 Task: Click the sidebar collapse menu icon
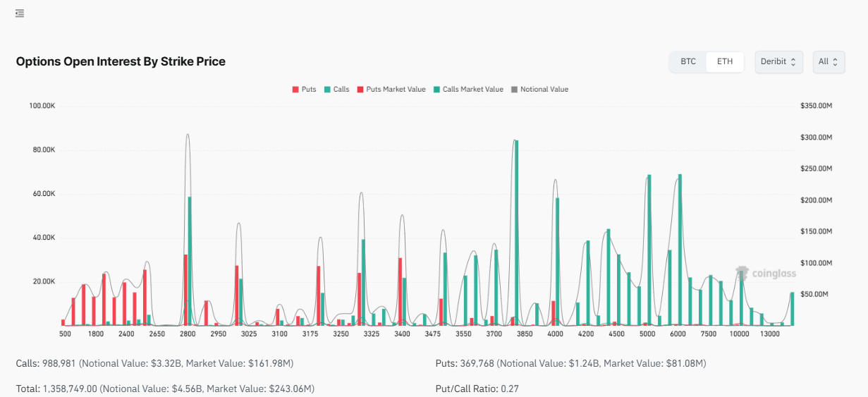pyautogui.click(x=20, y=13)
